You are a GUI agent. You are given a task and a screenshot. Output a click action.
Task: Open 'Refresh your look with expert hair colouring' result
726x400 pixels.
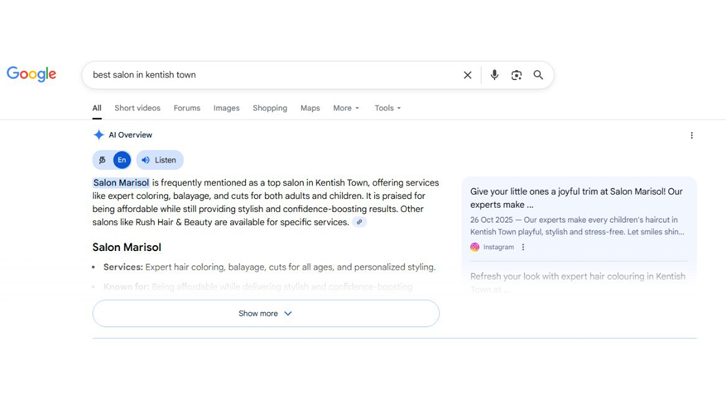pos(578,282)
